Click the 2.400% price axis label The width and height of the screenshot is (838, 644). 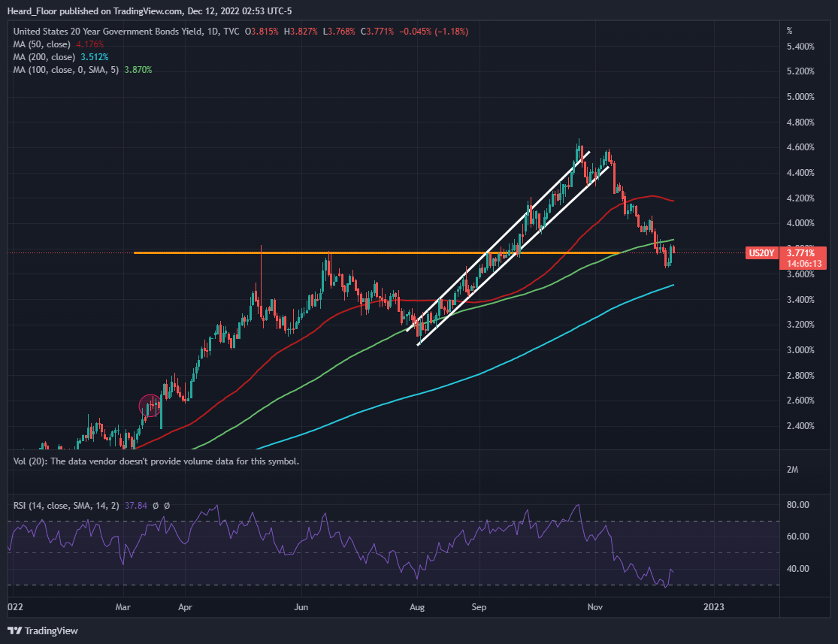(x=800, y=426)
